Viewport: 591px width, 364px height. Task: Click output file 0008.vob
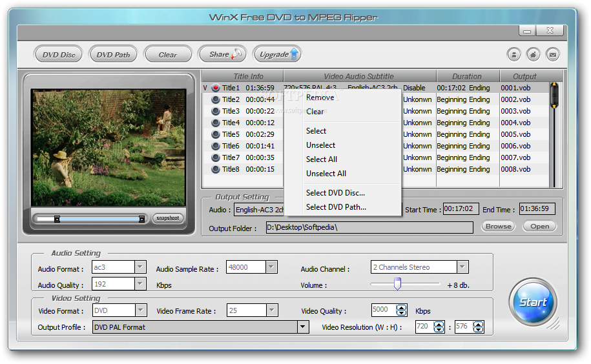(515, 169)
